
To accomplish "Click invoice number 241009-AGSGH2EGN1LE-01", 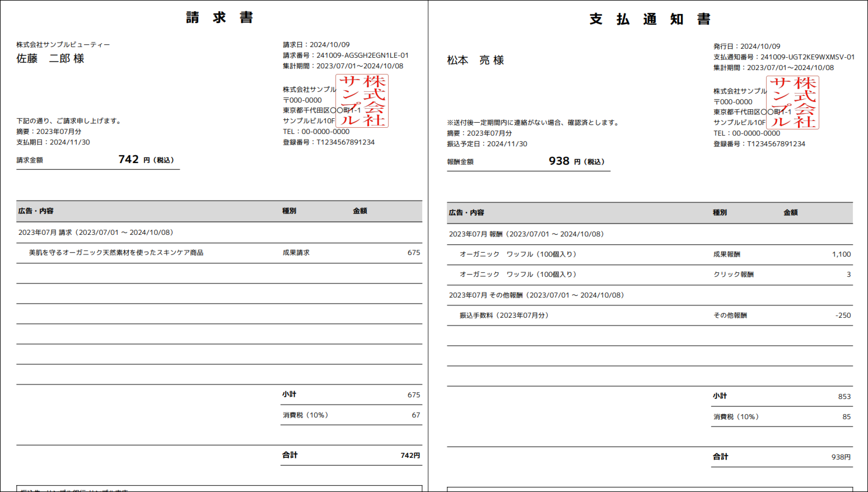I will coord(362,55).
